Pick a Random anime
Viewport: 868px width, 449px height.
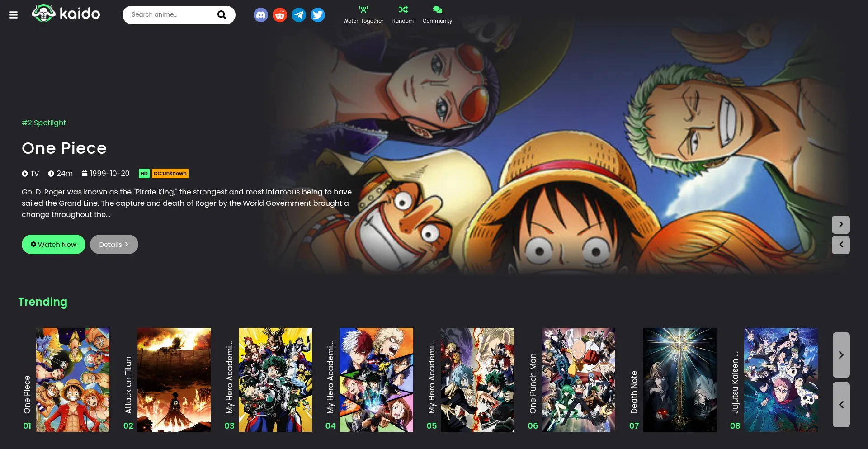click(403, 15)
